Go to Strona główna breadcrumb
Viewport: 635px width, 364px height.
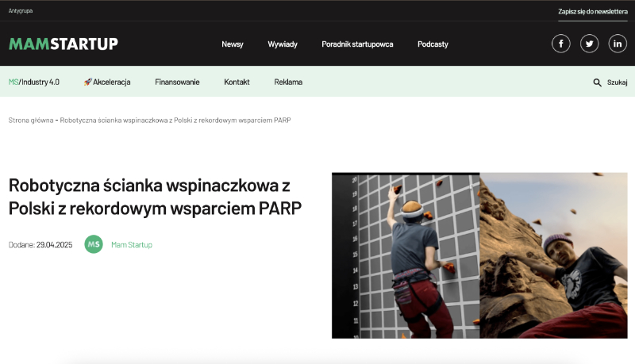31,120
